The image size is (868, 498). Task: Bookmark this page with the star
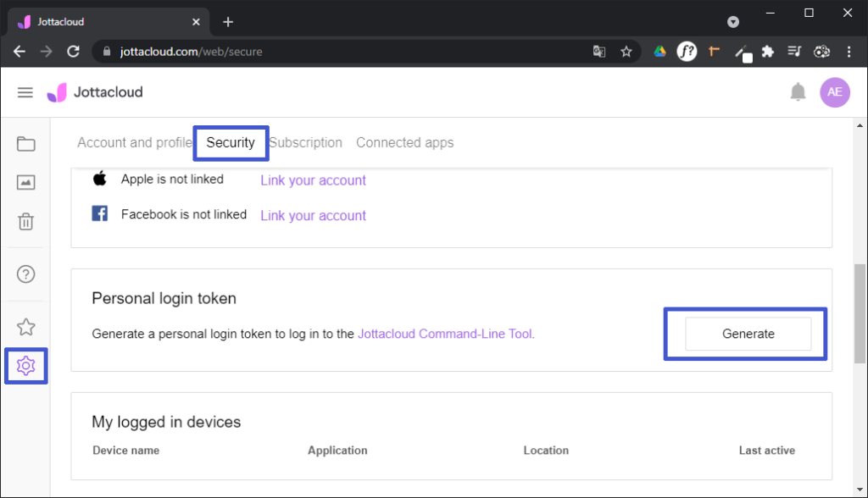[x=626, y=52]
